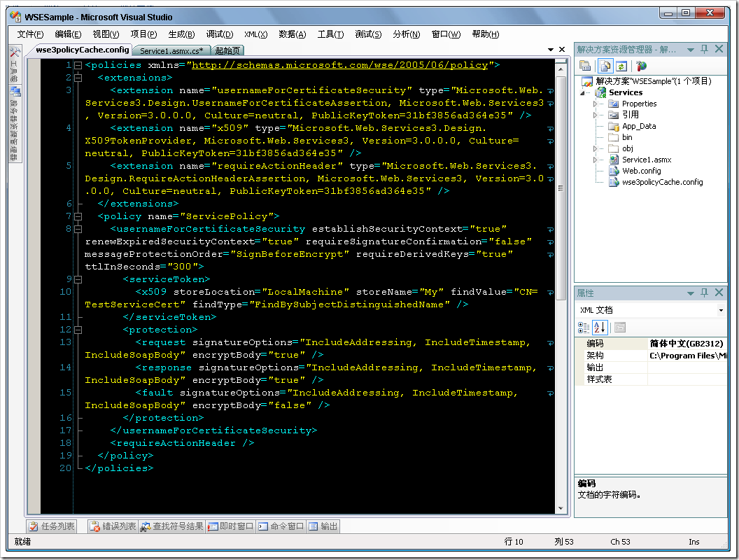Open the 任务列表 task list tab
The image size is (739, 560).
[x=51, y=526]
